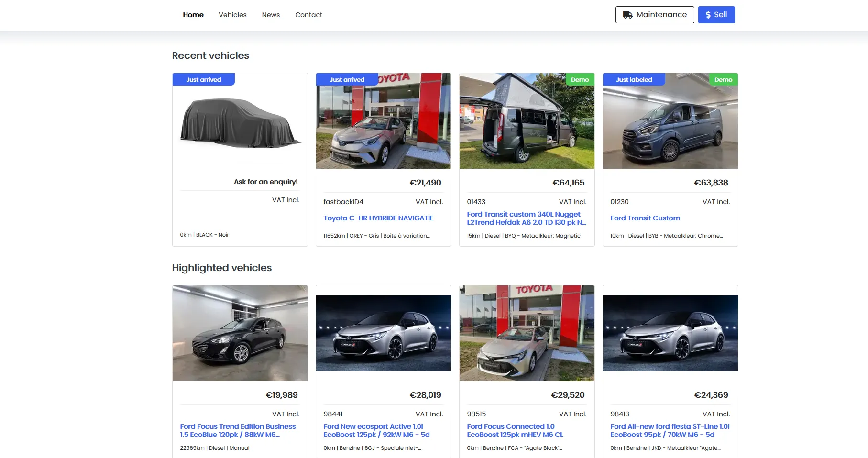Open the Ford Transit custom 340L Nugget link

527,218
